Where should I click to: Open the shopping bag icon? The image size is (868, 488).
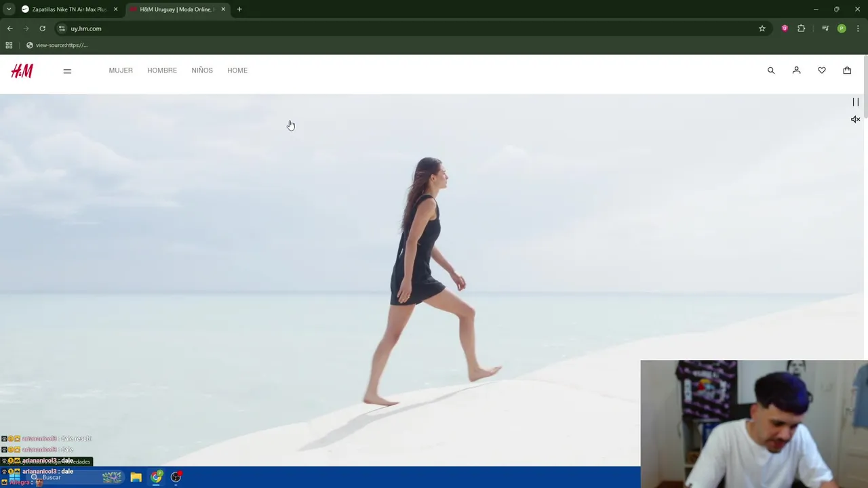847,70
